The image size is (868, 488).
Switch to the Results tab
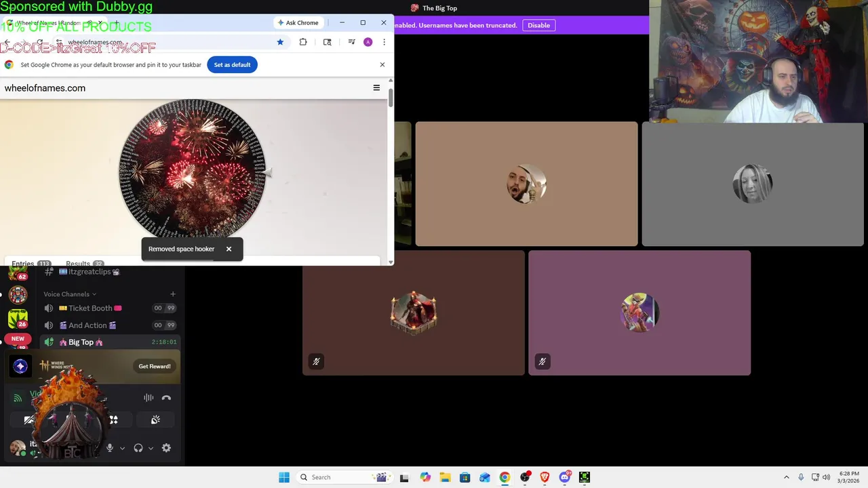coord(84,264)
